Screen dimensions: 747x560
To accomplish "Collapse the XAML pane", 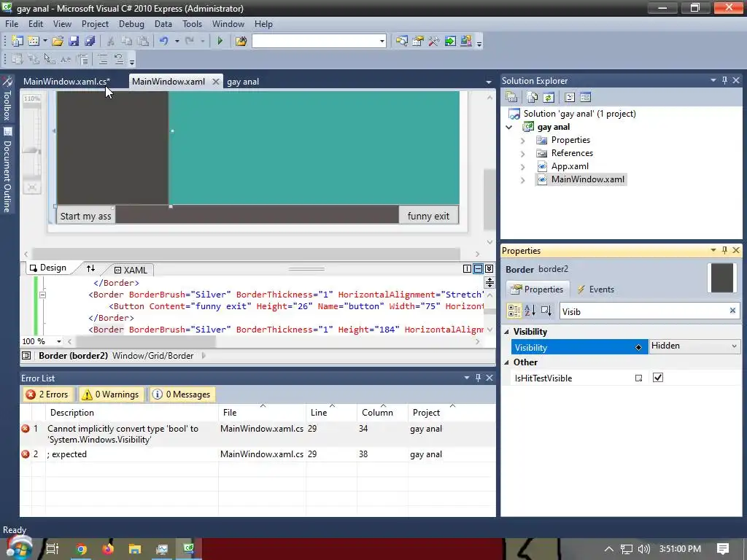I will pos(489,268).
